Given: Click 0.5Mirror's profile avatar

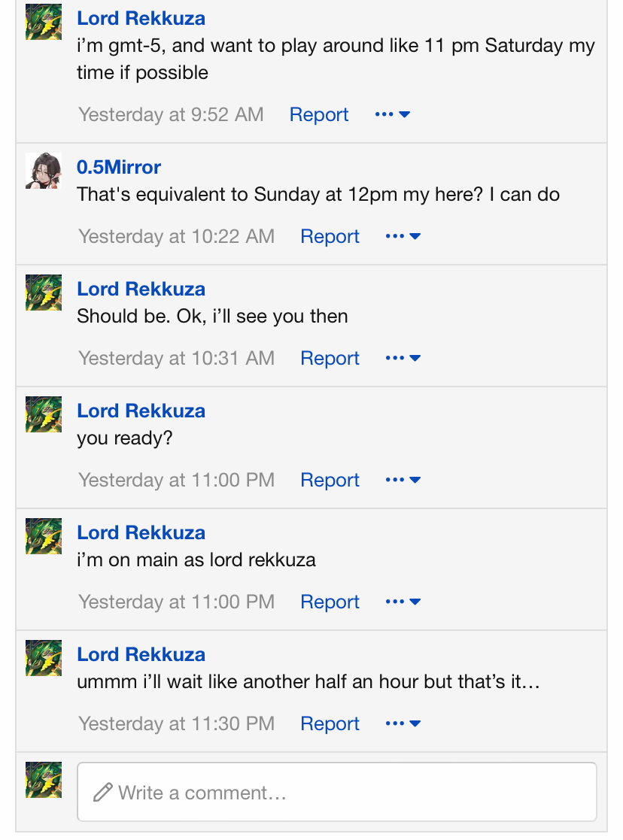Looking at the screenshot, I should pyautogui.click(x=44, y=171).
